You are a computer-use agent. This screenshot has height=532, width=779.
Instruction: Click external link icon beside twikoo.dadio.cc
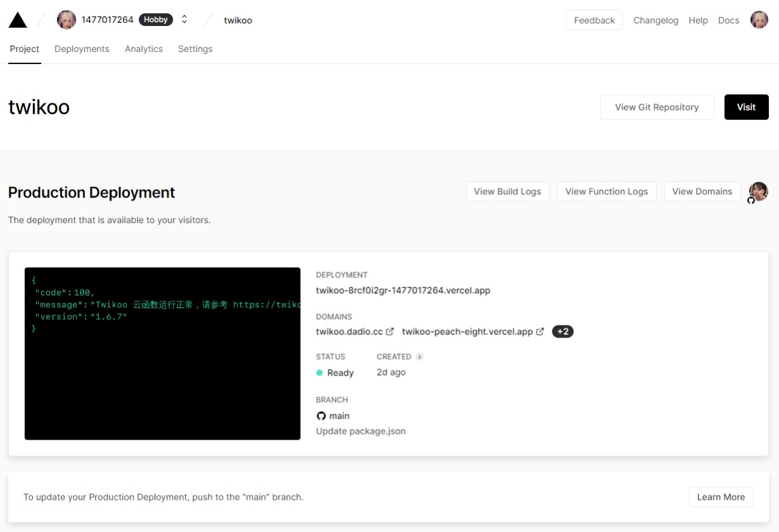(390, 331)
